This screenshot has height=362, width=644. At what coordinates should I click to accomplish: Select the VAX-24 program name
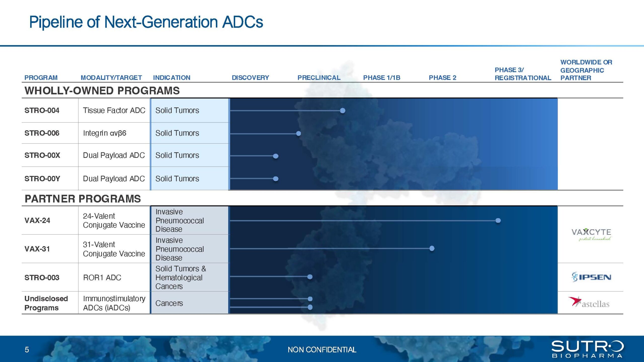37,220
